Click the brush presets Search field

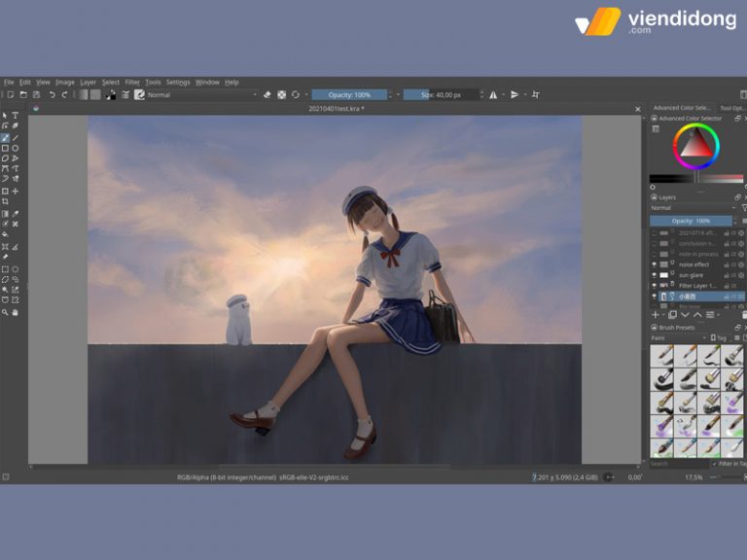[x=679, y=464]
